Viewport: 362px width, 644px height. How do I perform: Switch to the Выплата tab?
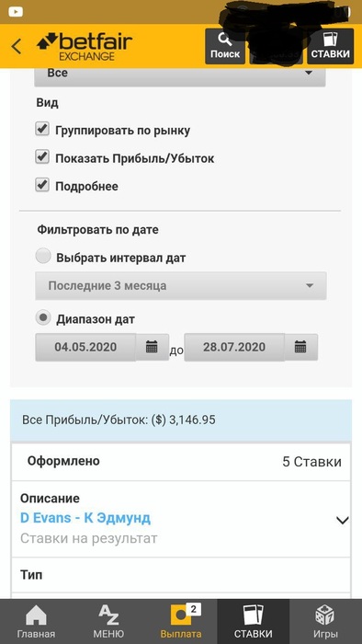coord(181,621)
